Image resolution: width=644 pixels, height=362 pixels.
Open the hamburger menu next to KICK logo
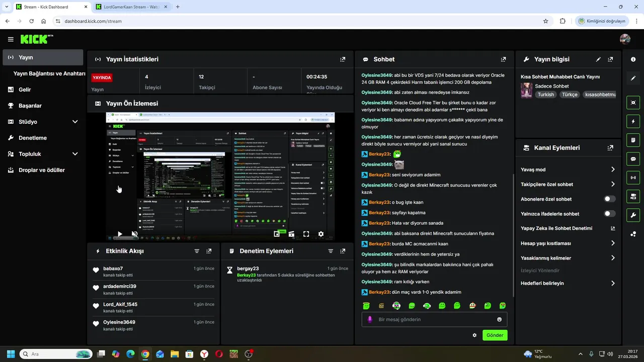point(11,39)
